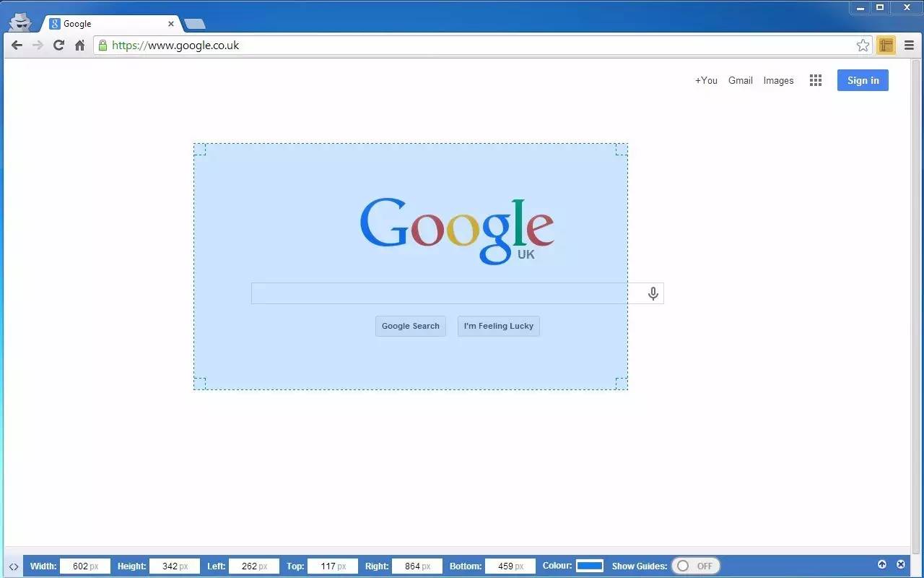The width and height of the screenshot is (924, 578).
Task: Click the Right value field
Action: [x=417, y=566]
